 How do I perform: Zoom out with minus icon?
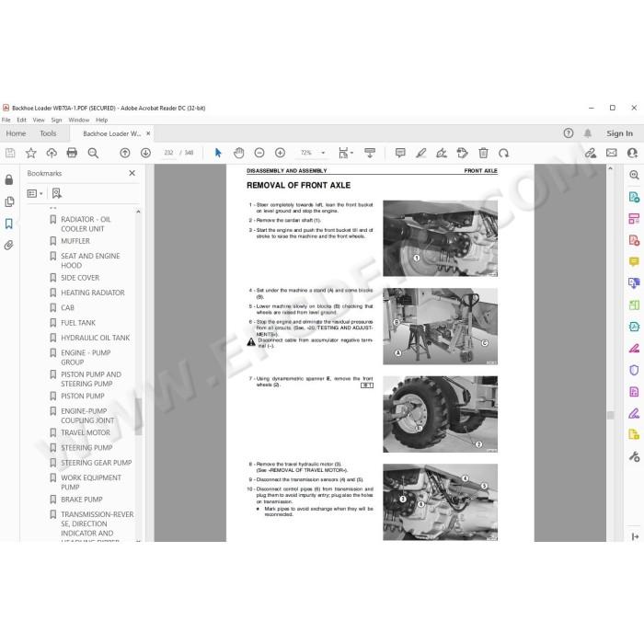[259, 154]
